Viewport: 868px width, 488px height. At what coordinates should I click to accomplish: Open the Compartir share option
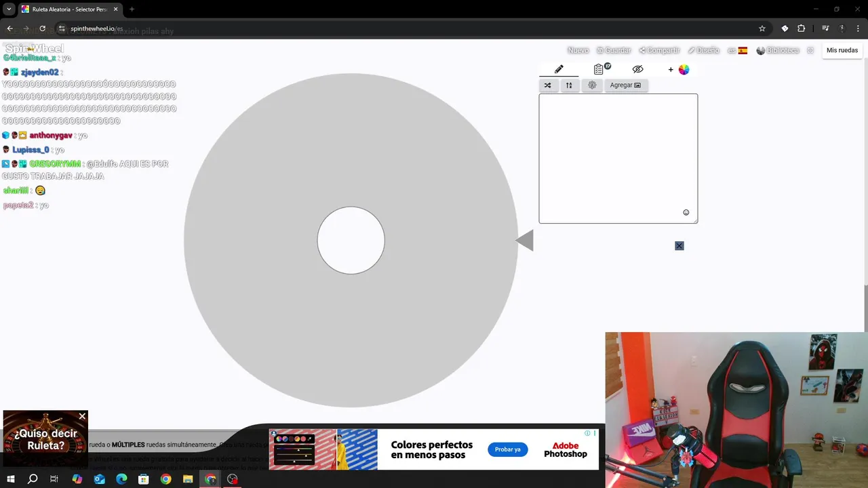(x=659, y=51)
